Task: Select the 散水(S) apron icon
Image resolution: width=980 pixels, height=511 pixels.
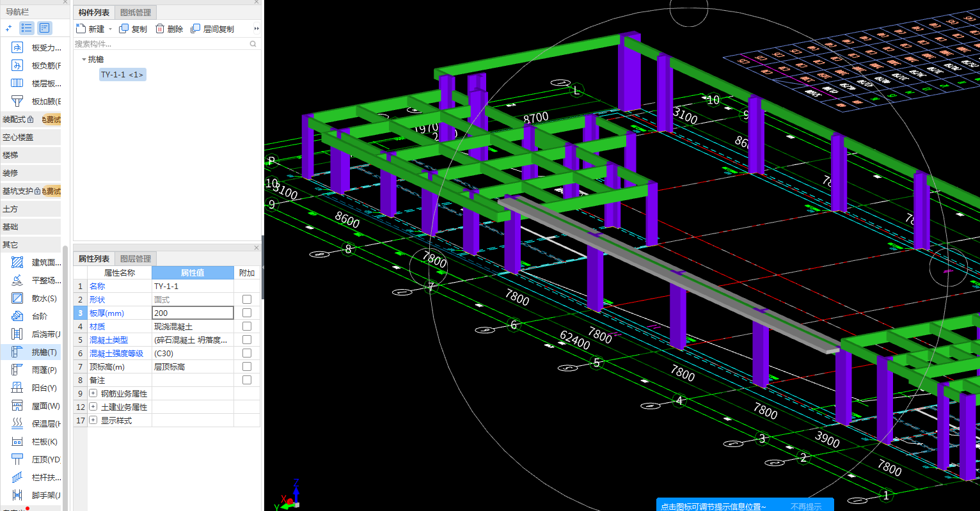Action: pos(17,298)
